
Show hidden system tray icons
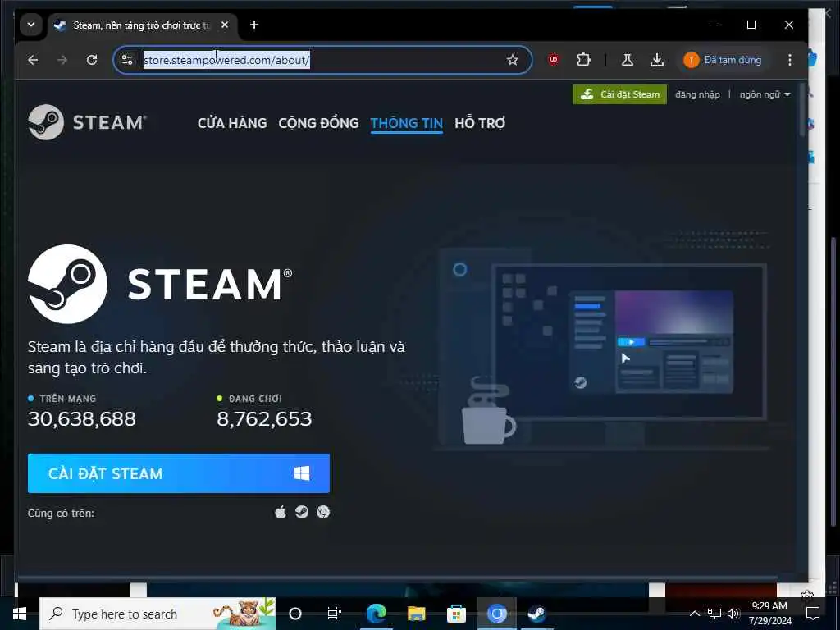coord(694,614)
